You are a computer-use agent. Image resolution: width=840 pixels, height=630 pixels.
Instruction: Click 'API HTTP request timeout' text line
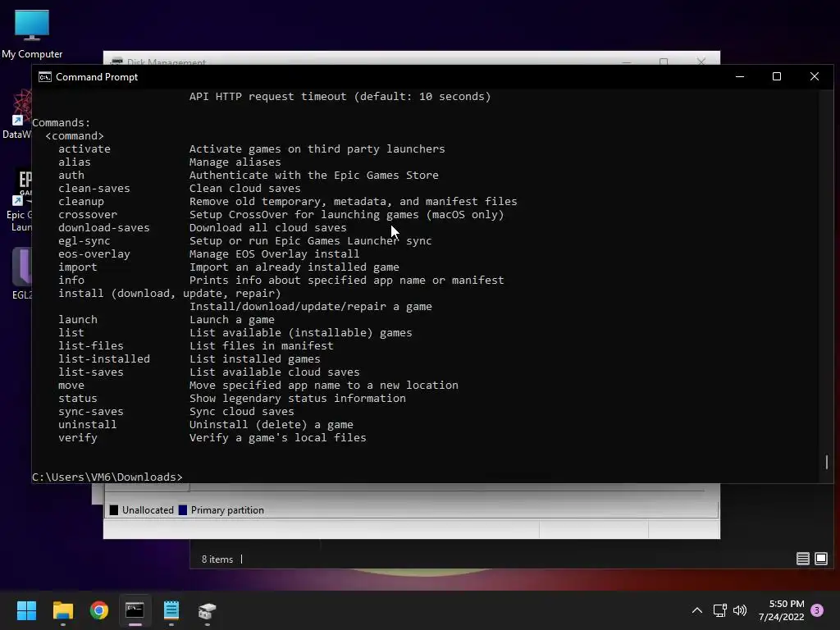pyautogui.click(x=340, y=97)
